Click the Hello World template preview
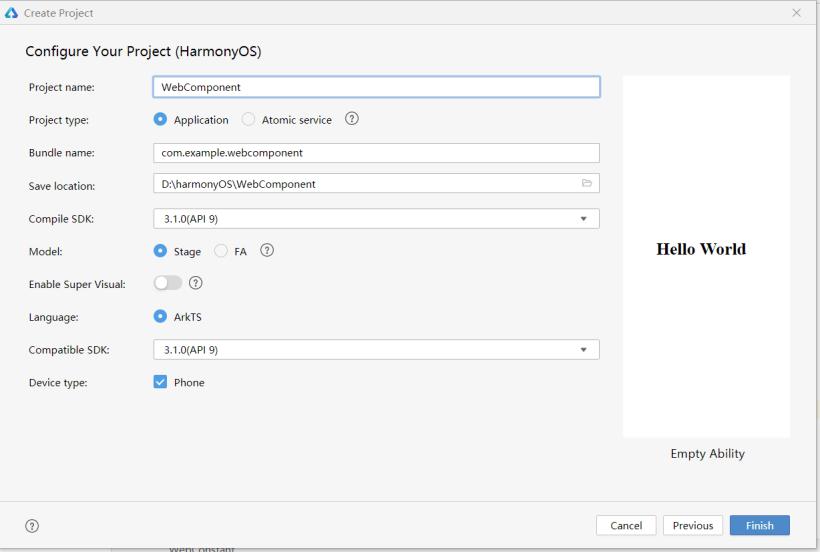Screen dimensions: 820x552 [706, 256]
